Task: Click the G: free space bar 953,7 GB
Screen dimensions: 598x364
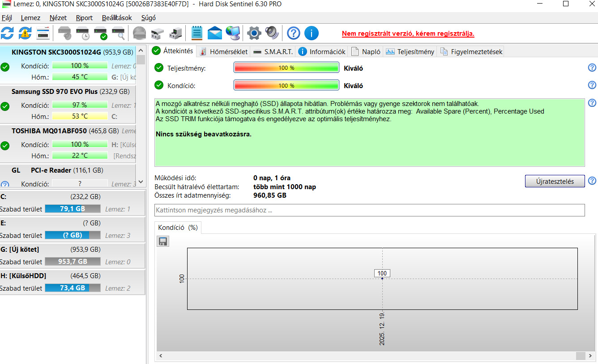Action: (73, 262)
